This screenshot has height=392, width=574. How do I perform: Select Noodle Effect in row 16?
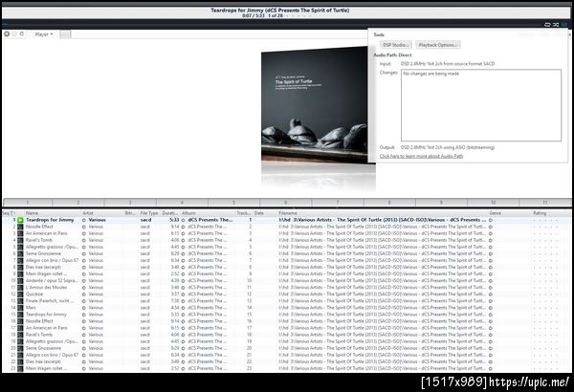(39, 321)
